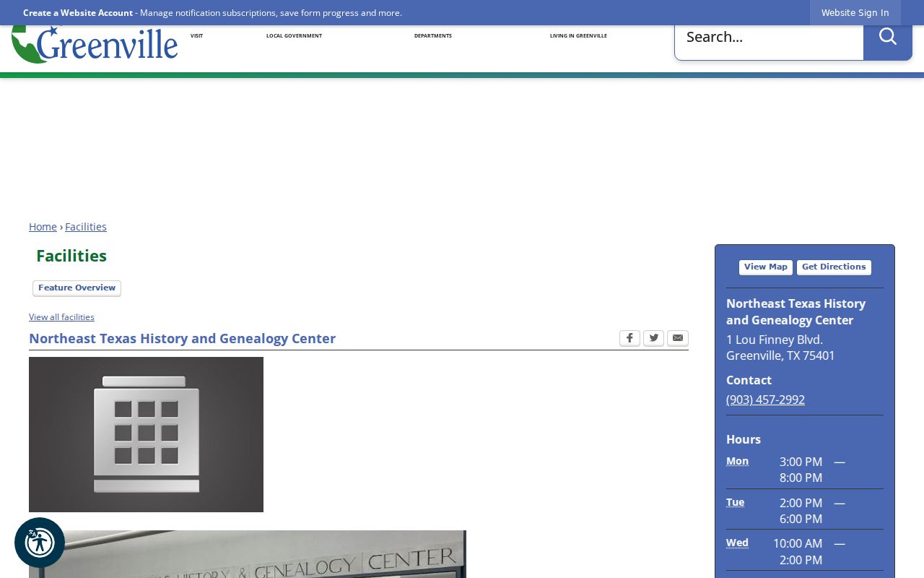Screen dimensions: 924x578
Task: Click the Facilities page heading
Action: [x=71, y=256]
